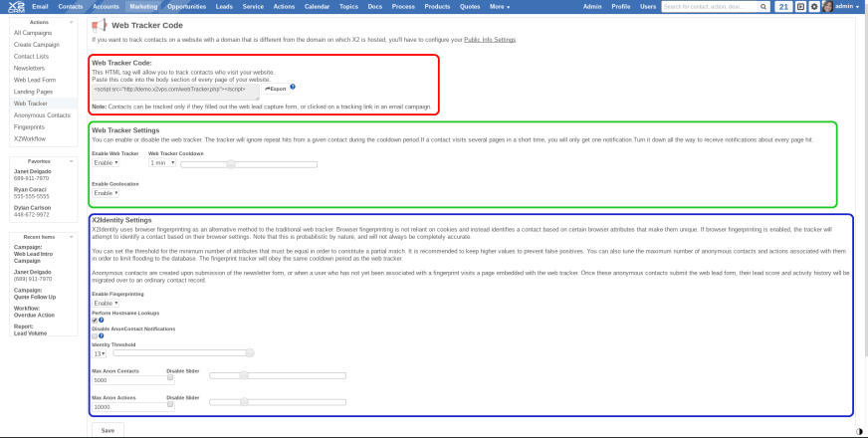The image size is (868, 438).
Task: Click the Web Tracker Cooldown slider handle
Action: tap(231, 164)
